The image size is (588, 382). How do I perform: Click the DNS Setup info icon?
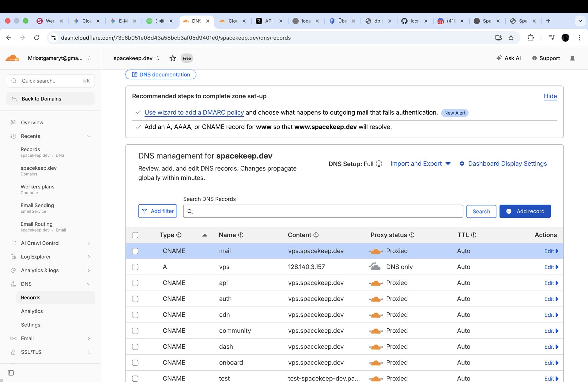[x=379, y=164]
